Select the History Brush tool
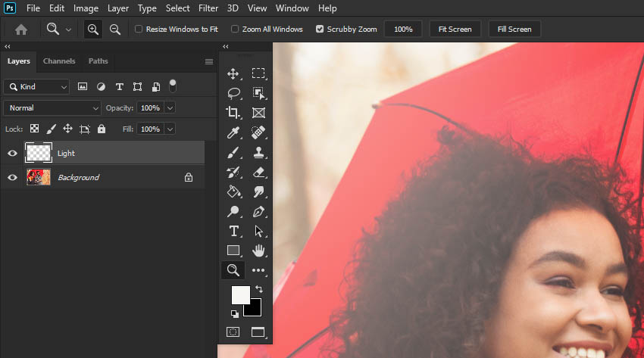The image size is (644, 358). coord(233,173)
